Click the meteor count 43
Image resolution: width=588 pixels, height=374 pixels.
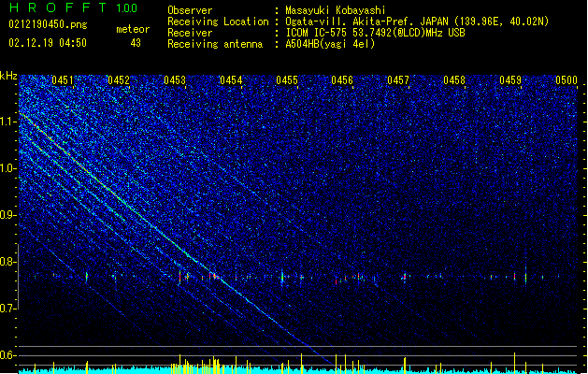coord(136,43)
